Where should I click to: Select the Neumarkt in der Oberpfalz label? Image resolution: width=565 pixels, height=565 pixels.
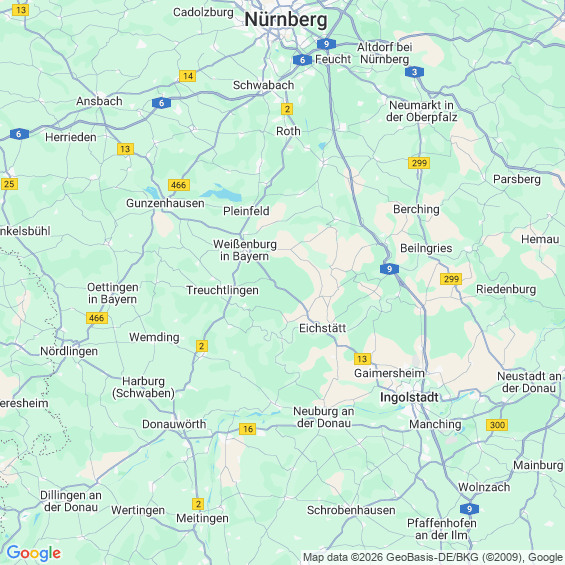pyautogui.click(x=422, y=111)
